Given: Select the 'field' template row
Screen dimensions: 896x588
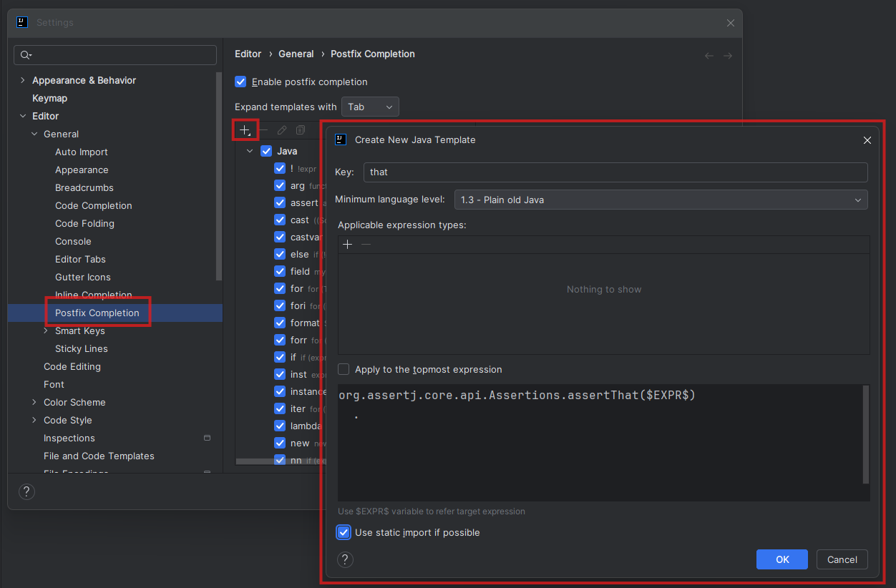Looking at the screenshot, I should point(299,271).
